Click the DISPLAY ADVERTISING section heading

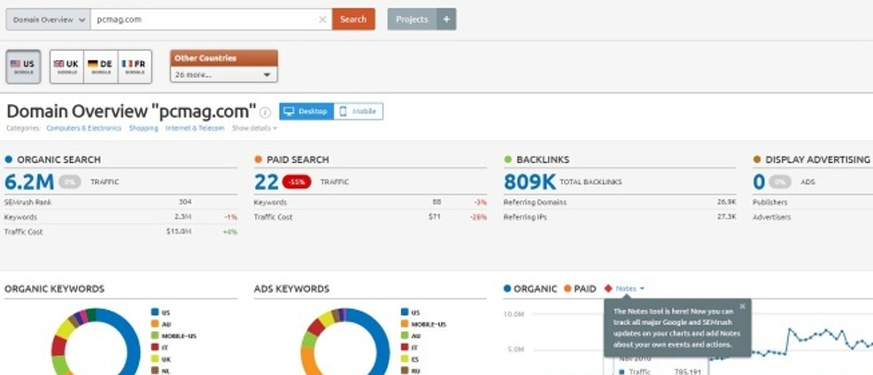click(x=817, y=160)
